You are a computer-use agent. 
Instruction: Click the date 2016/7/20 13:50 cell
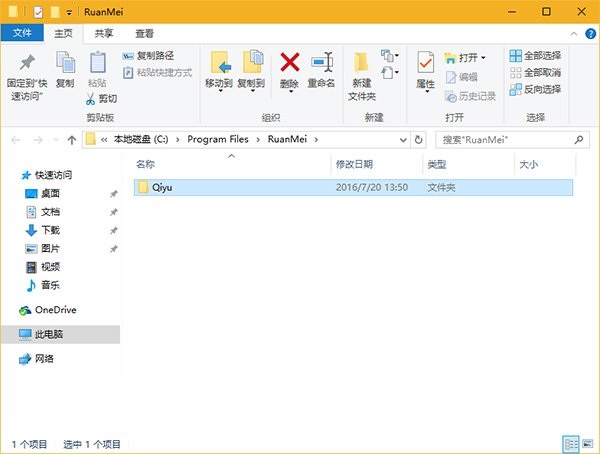click(x=372, y=188)
